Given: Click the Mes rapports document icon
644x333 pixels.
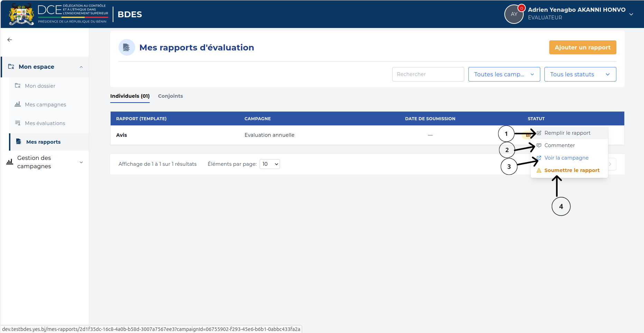Looking at the screenshot, I should pos(19,142).
